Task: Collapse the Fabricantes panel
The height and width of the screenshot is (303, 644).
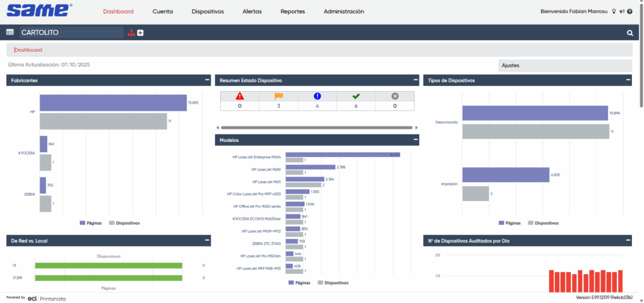Action: [207, 80]
